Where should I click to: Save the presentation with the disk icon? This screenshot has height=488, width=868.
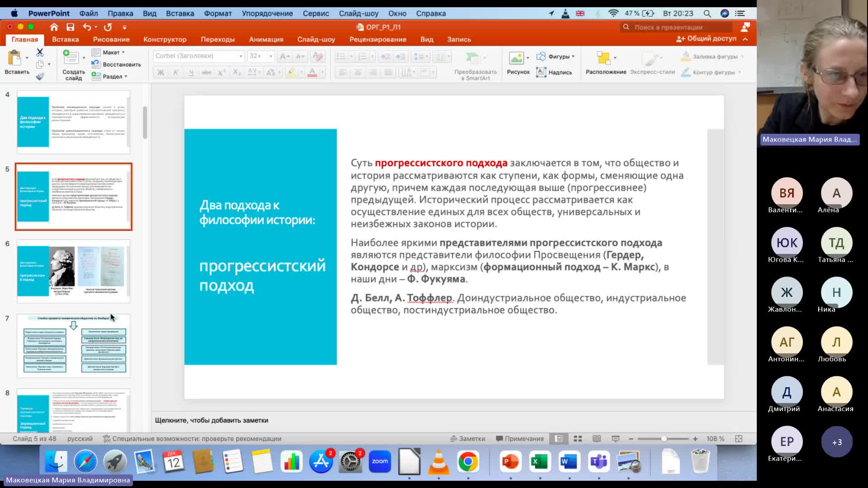tap(70, 27)
